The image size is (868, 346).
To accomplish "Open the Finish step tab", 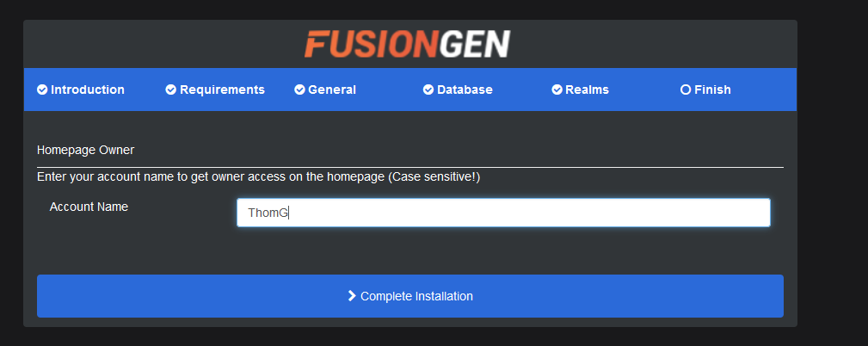I will click(712, 90).
